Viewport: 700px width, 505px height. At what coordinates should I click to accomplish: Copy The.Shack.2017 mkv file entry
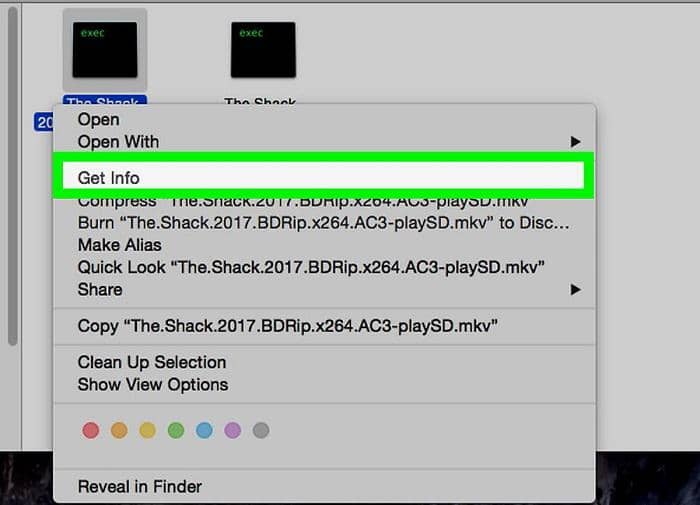click(325, 326)
